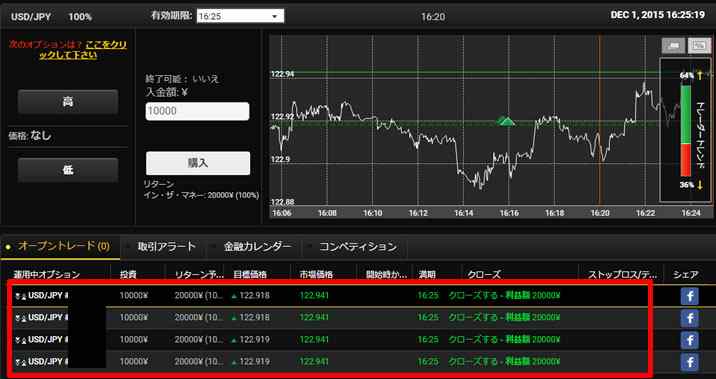716x379 pixels.
Task: Switch to コンペティション tab
Action: 358,247
